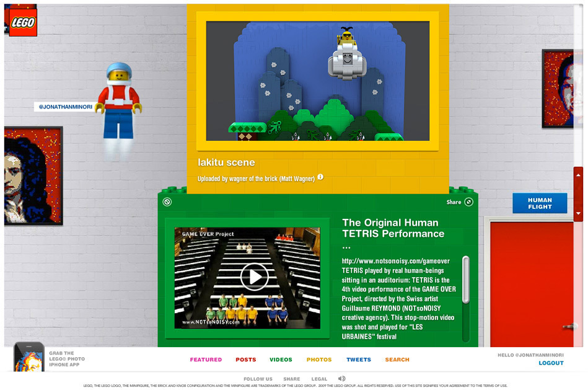Click the footer Share link
588x390 pixels.
(x=292, y=379)
